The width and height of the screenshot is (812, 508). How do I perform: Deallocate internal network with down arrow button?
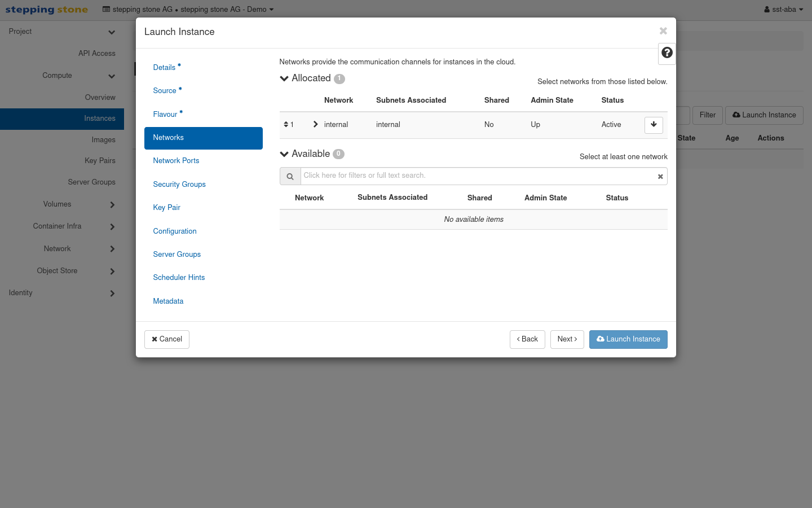pyautogui.click(x=654, y=125)
